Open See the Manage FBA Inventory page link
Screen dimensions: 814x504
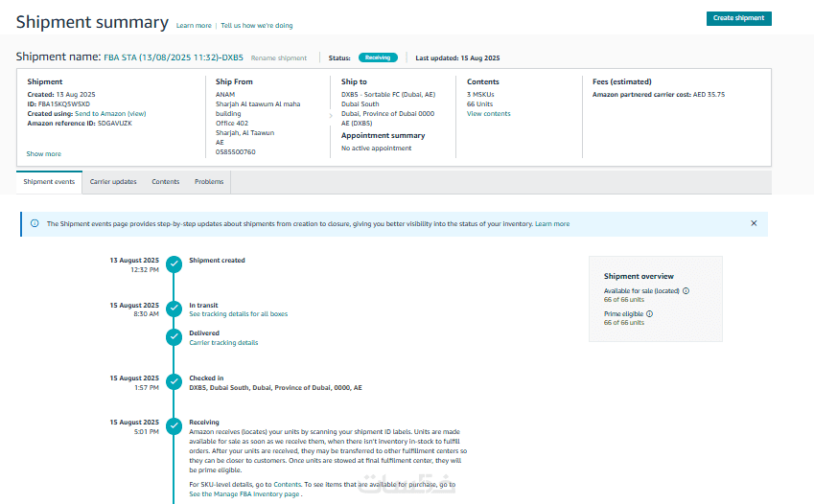[x=244, y=494]
